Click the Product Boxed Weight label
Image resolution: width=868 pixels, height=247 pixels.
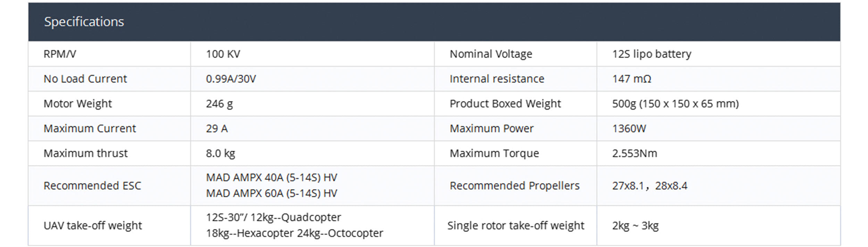coord(505,104)
